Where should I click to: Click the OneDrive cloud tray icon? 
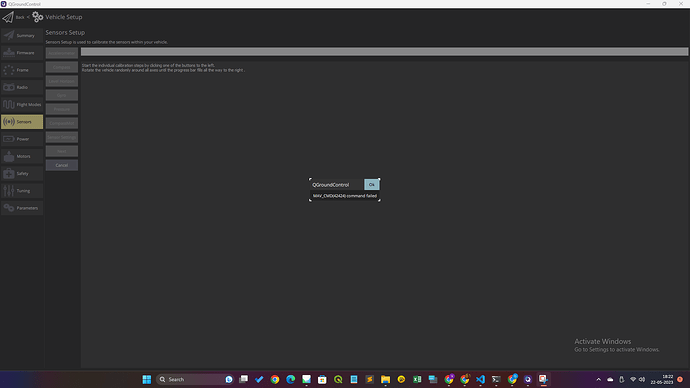pyautogui.click(x=610, y=379)
